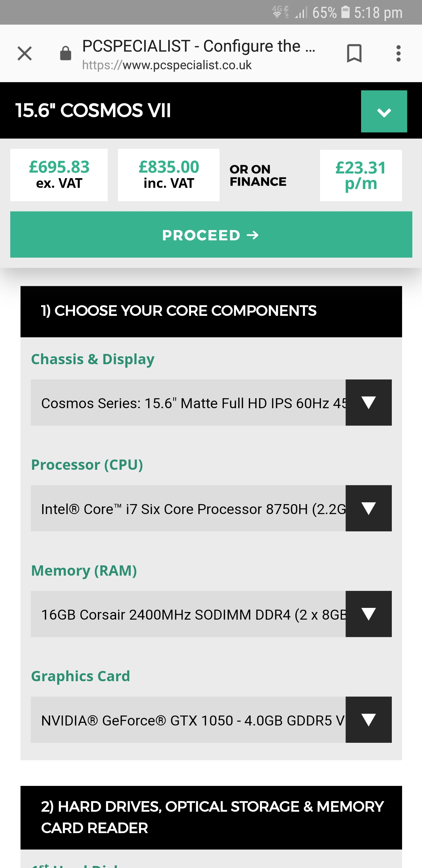The width and height of the screenshot is (422, 868).
Task: Tap the Choose Your Core Components header
Action: (x=211, y=311)
